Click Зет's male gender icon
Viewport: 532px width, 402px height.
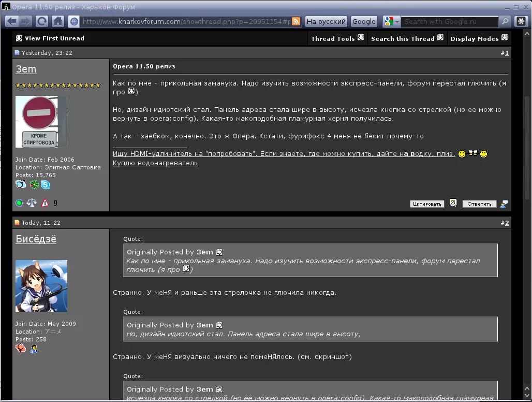point(21,184)
